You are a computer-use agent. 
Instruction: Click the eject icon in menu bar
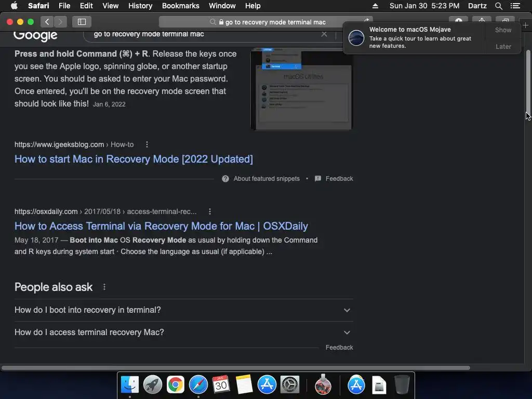pyautogui.click(x=375, y=6)
